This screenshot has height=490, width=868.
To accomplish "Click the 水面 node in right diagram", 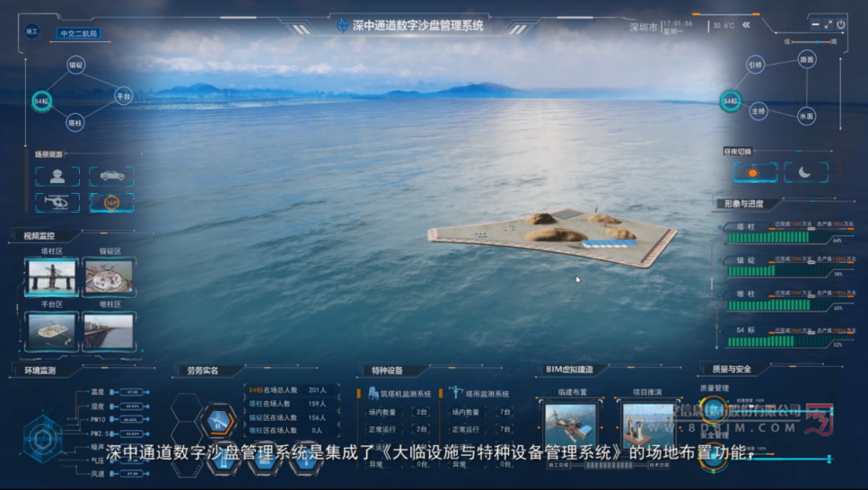I will [806, 116].
